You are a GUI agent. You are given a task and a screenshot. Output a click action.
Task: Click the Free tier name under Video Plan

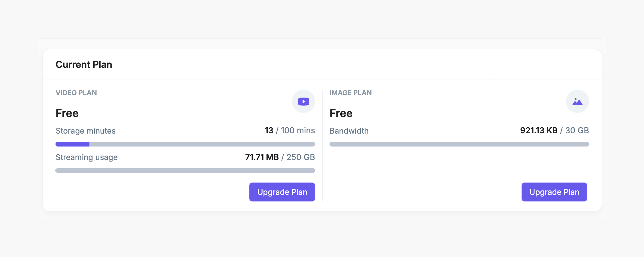pos(67,113)
